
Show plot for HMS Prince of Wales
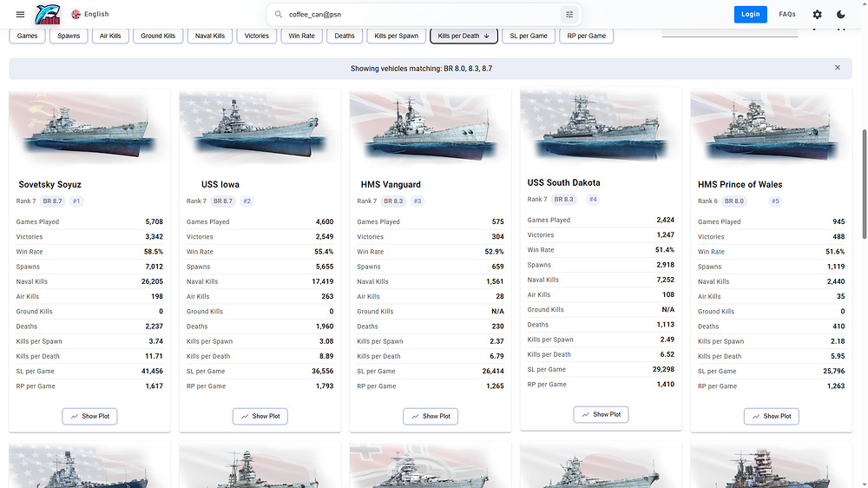[x=771, y=416]
